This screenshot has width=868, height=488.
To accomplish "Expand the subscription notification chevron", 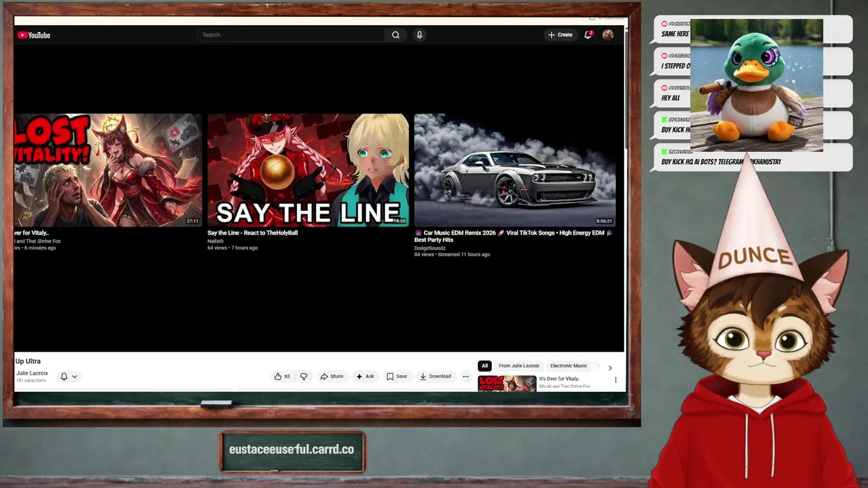I will (75, 376).
